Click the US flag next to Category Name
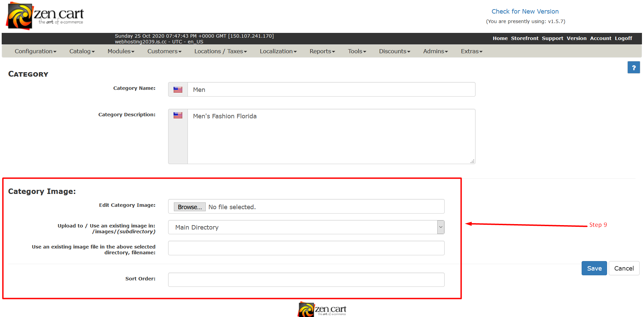Screen dimensions: 644x317 coord(178,90)
